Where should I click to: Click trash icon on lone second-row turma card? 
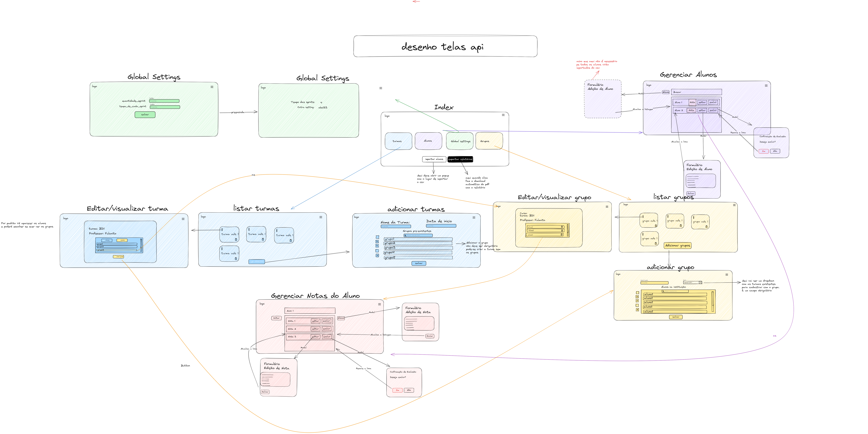[236, 259]
